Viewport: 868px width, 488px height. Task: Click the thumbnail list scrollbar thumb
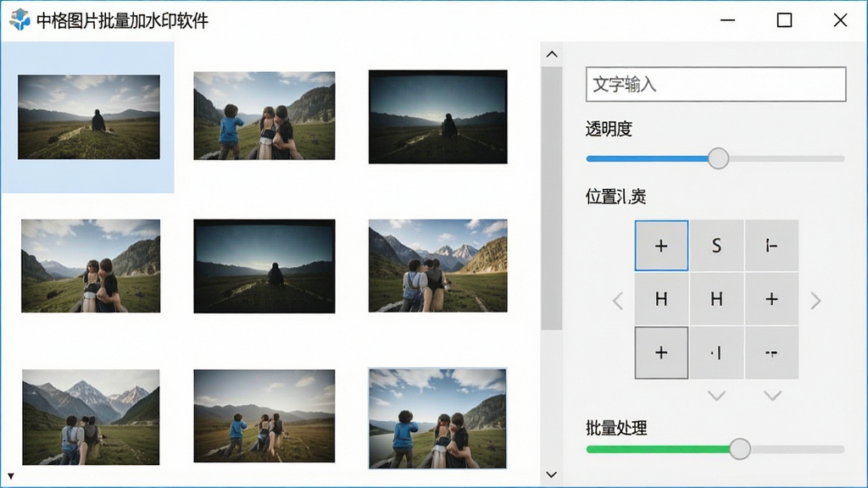(551, 198)
